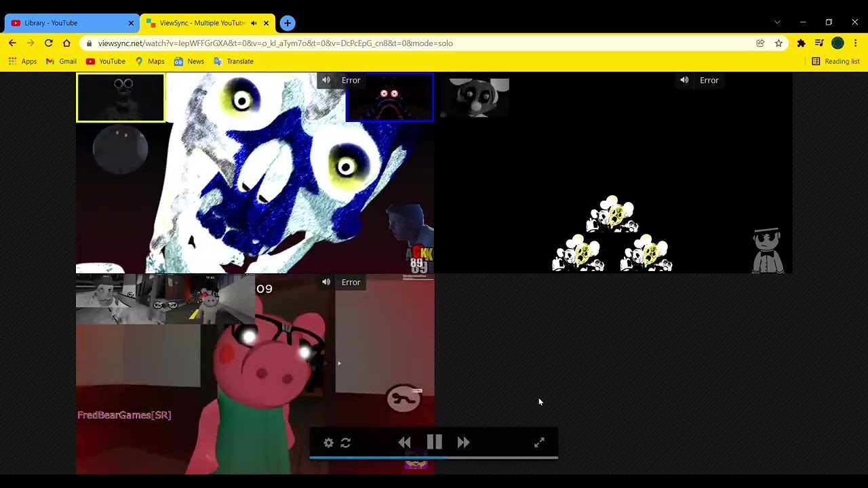Screen dimensions: 868x488
Task: Click the Piggy gameplay video
Action: tap(255, 374)
